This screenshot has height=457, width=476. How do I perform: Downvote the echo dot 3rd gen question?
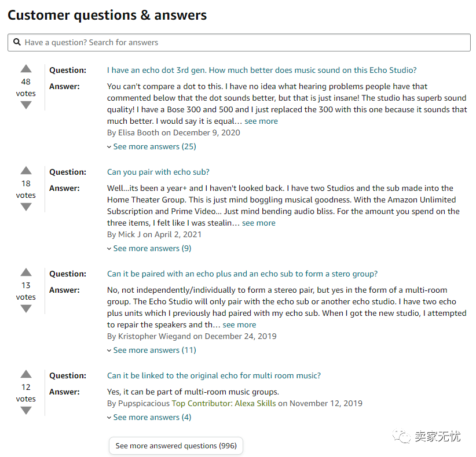coord(26,105)
